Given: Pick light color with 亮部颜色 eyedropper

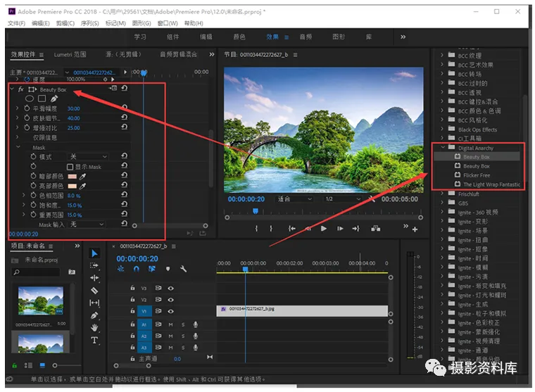Looking at the screenshot, I should (82, 186).
